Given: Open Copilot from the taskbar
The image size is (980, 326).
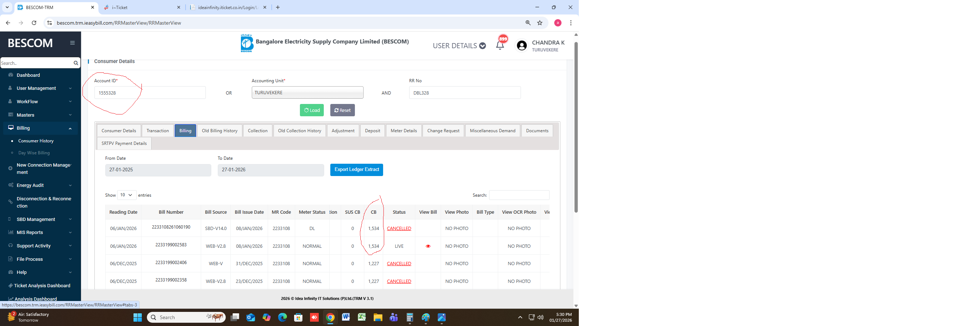Looking at the screenshot, I should click(267, 317).
